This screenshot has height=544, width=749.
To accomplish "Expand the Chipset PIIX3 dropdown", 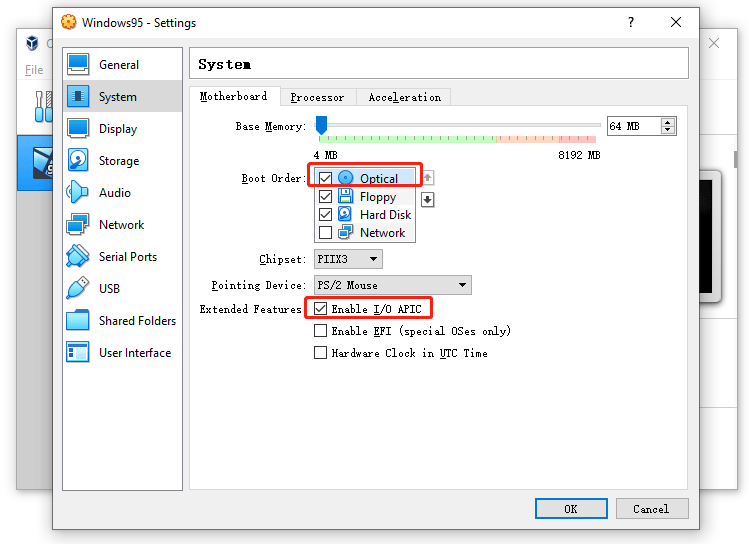I will coord(348,259).
